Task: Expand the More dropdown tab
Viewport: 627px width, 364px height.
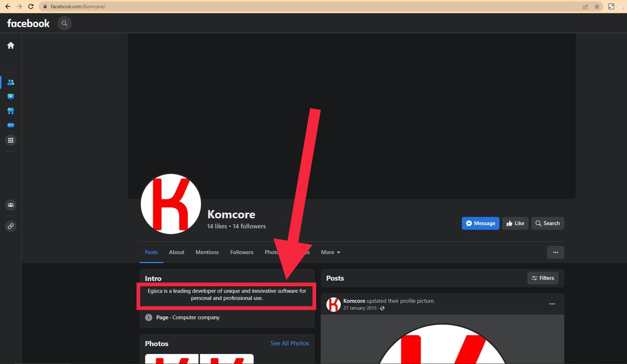Action: click(331, 252)
